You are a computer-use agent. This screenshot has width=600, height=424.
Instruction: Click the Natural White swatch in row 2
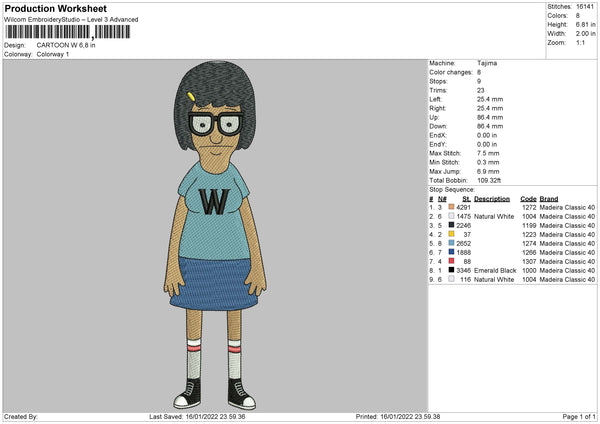(451, 216)
